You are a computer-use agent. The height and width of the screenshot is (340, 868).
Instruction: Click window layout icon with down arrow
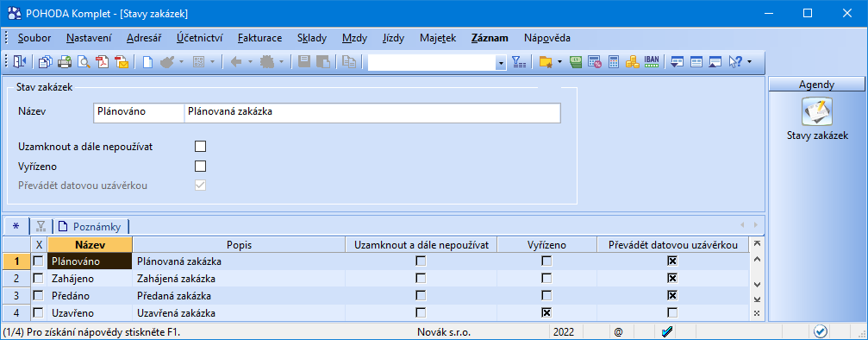[x=677, y=62]
